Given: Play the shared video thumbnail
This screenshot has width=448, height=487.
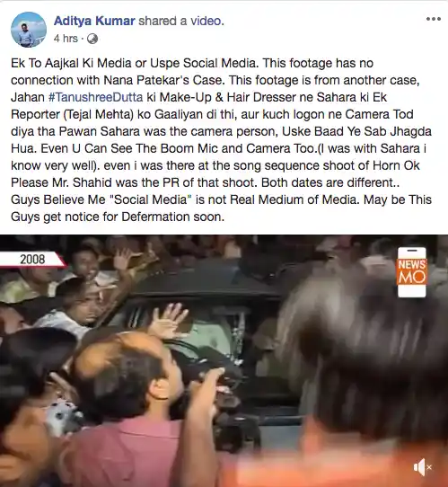Looking at the screenshot, I should click(x=224, y=361).
